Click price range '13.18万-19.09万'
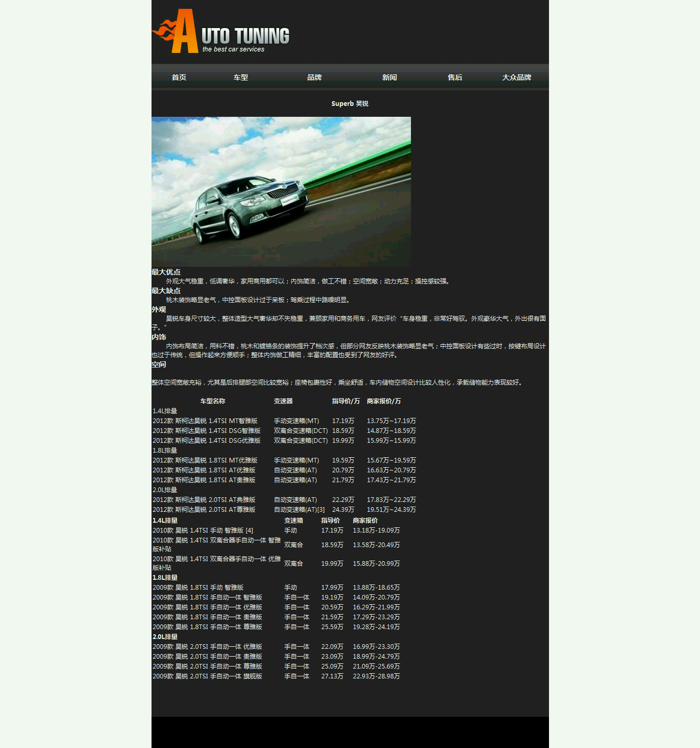The image size is (700, 748). pyautogui.click(x=376, y=531)
